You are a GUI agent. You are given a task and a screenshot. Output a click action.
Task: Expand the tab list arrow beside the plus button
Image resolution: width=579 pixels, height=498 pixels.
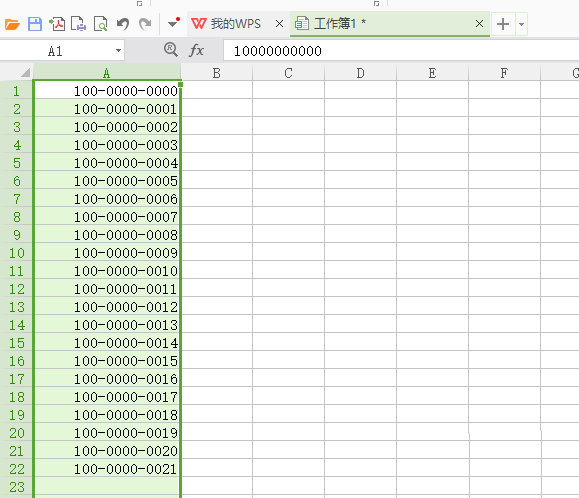pyautogui.click(x=521, y=24)
